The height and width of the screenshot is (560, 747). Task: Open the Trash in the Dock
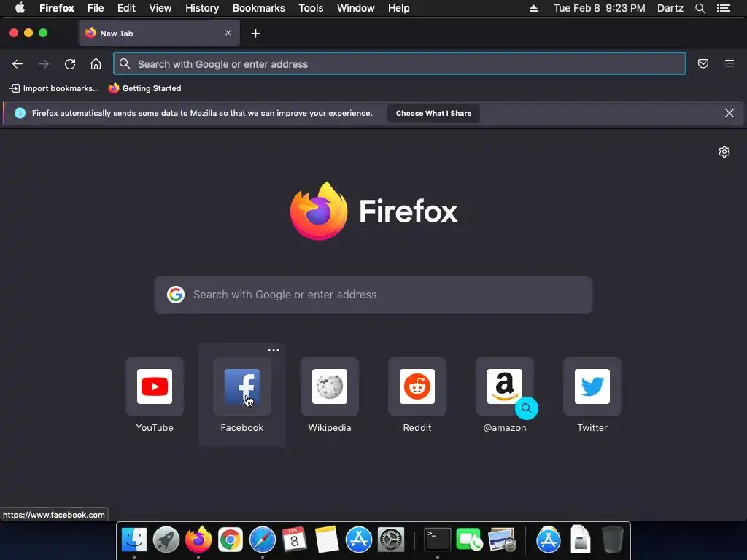coord(612,540)
